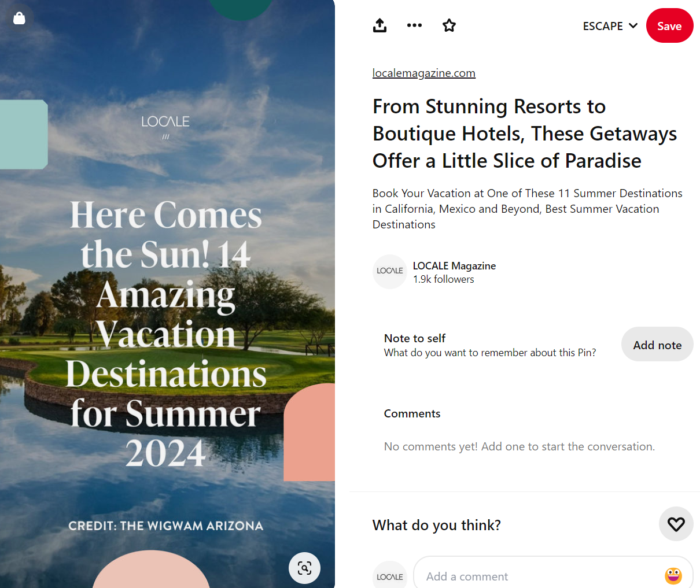700x588 pixels.
Task: Click the shopping bag icon on pin image
Action: click(x=19, y=18)
